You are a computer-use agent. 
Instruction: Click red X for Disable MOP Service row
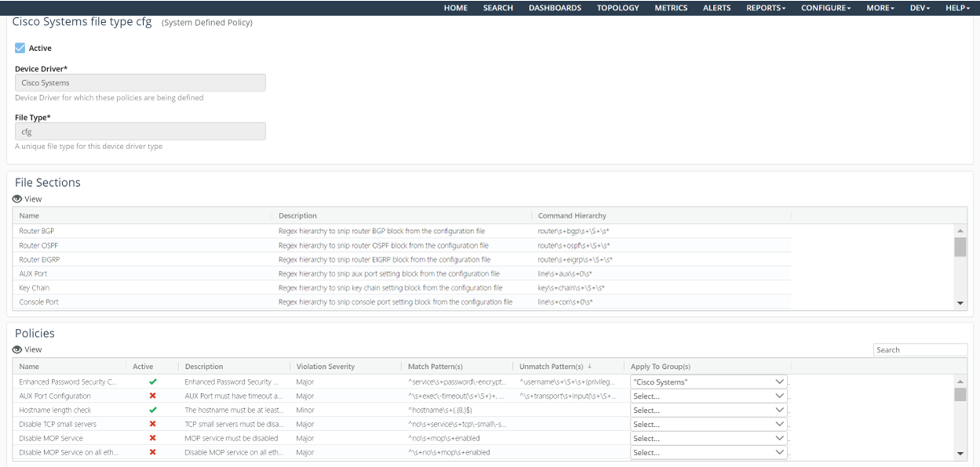point(152,439)
